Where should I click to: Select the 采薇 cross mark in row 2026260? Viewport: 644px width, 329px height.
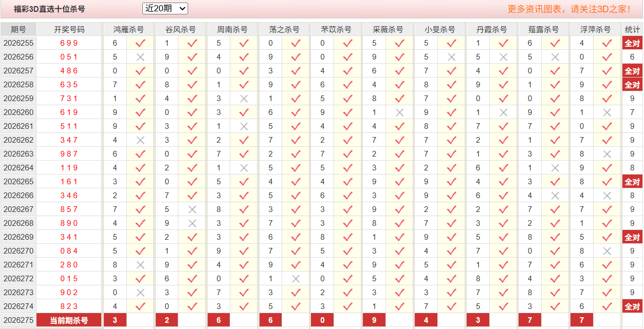tap(400, 112)
